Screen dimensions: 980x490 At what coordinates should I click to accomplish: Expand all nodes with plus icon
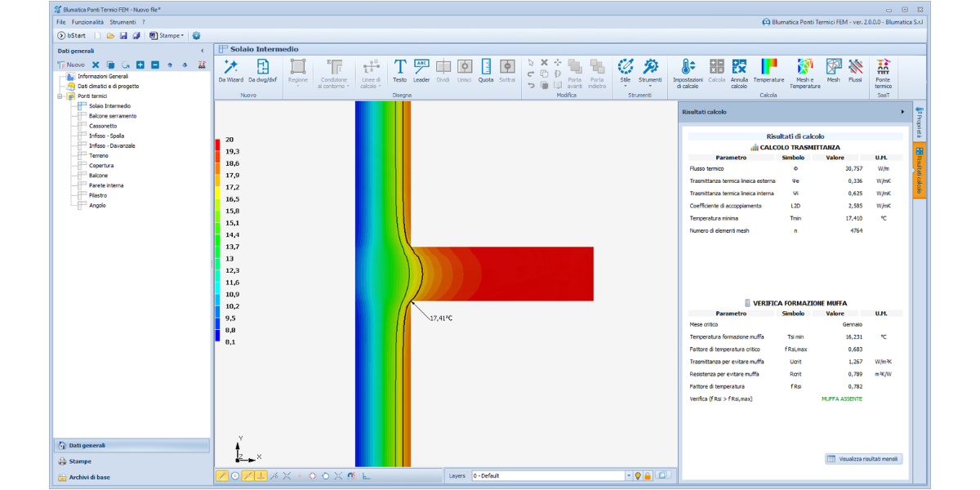[x=140, y=65]
